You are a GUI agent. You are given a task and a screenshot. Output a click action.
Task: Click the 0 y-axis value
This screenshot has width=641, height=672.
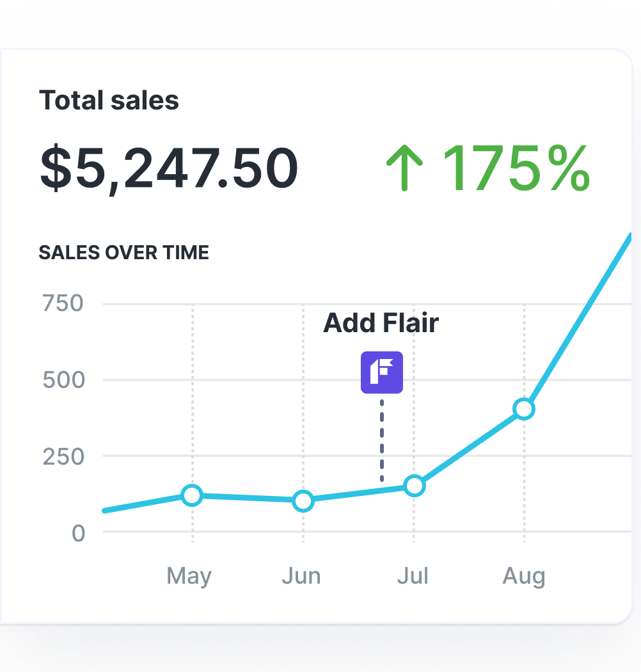(x=77, y=532)
